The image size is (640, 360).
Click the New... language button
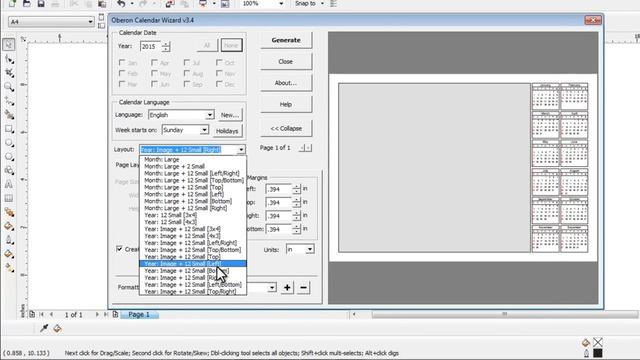click(230, 115)
